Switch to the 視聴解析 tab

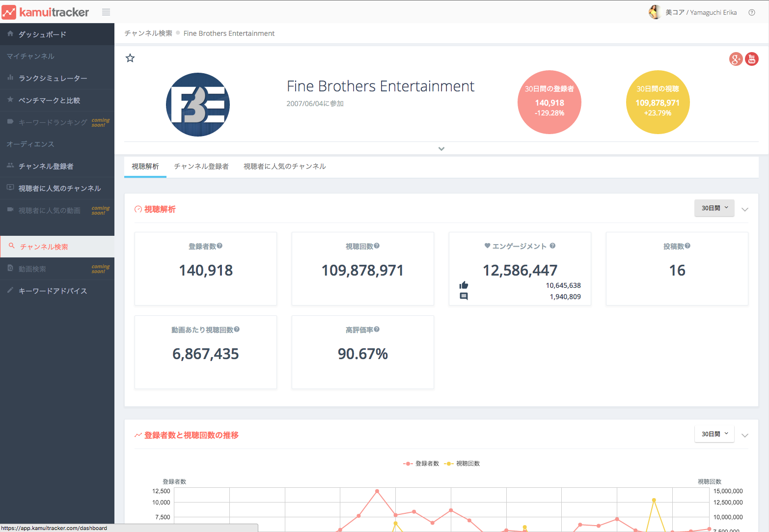145,167
